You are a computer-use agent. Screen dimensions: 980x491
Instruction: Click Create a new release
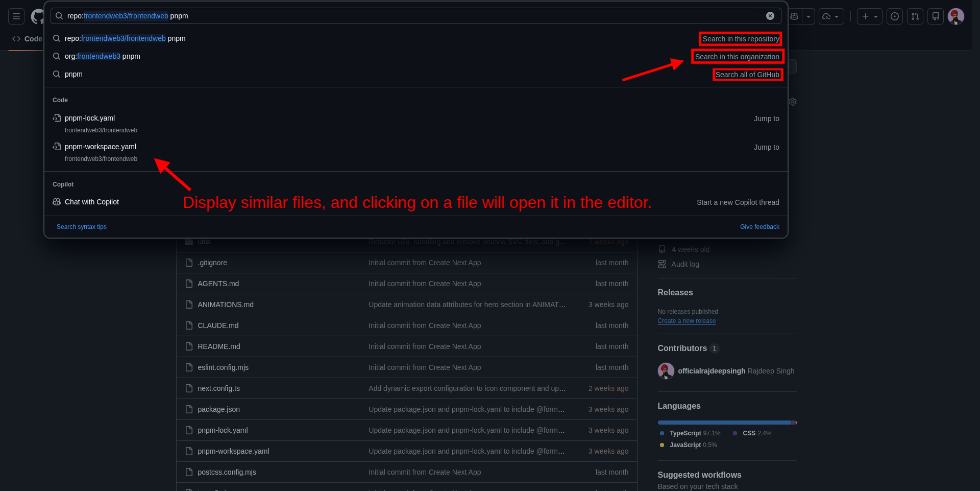pos(687,321)
